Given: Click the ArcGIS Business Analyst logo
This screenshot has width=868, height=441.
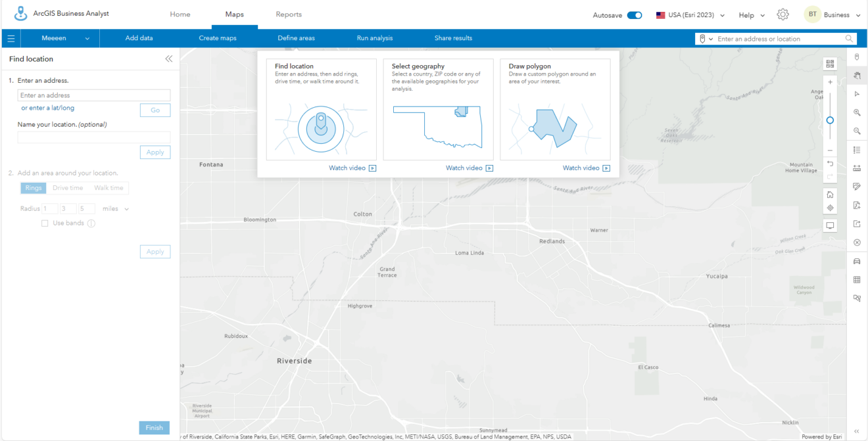Looking at the screenshot, I should 21,14.
